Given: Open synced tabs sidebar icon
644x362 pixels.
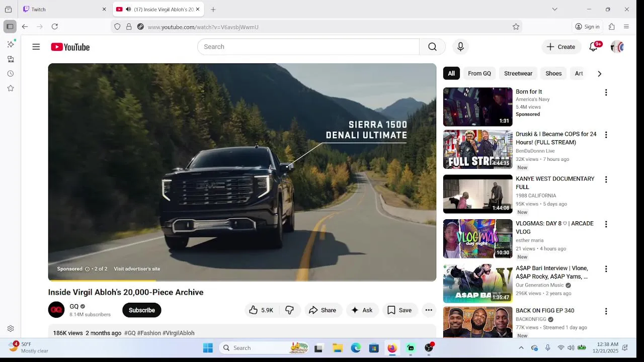Looking at the screenshot, I should 11,59.
